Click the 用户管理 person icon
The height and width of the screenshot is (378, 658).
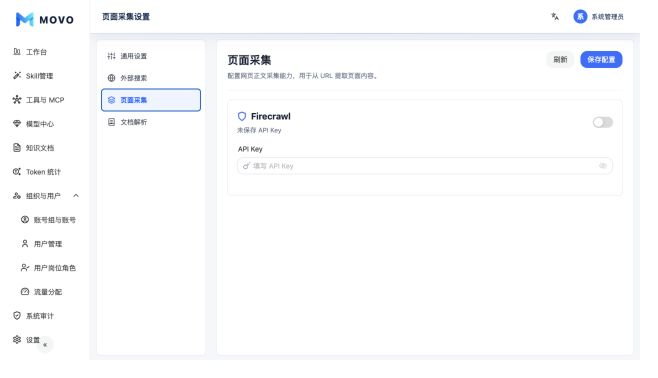[x=25, y=244]
